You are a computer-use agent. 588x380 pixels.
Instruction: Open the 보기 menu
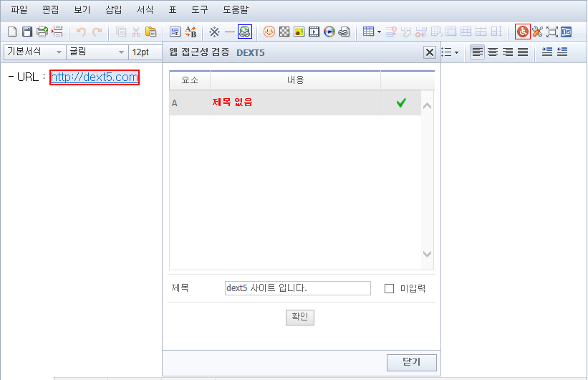[x=82, y=10]
